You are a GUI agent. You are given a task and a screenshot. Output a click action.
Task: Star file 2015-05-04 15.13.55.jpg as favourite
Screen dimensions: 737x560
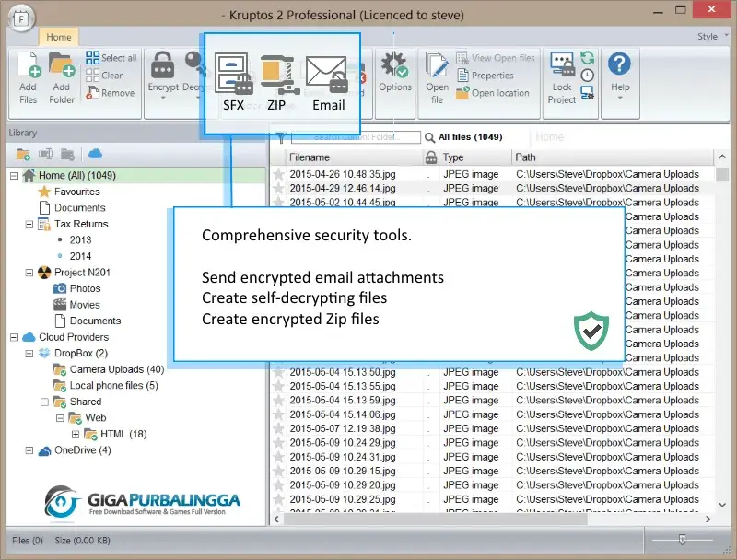point(278,386)
